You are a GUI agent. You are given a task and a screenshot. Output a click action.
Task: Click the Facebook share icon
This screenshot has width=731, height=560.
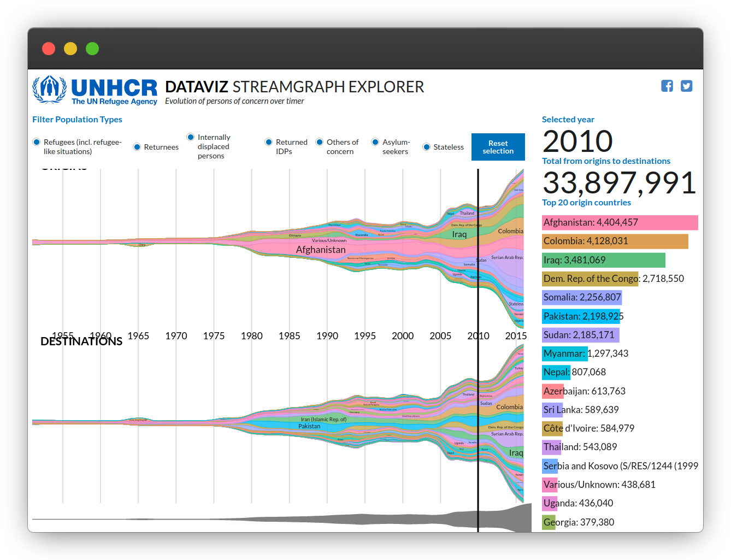tap(667, 86)
